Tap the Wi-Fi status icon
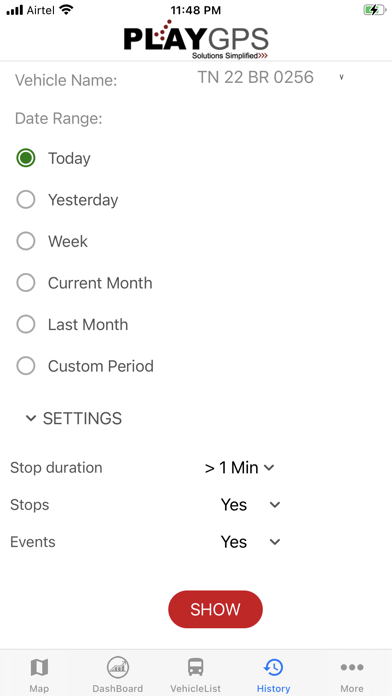The width and height of the screenshot is (392, 696). click(x=67, y=10)
